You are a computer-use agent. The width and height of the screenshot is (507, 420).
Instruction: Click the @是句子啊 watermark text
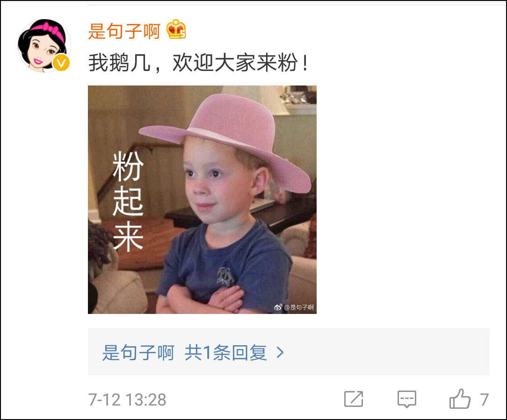pyautogui.click(x=299, y=307)
